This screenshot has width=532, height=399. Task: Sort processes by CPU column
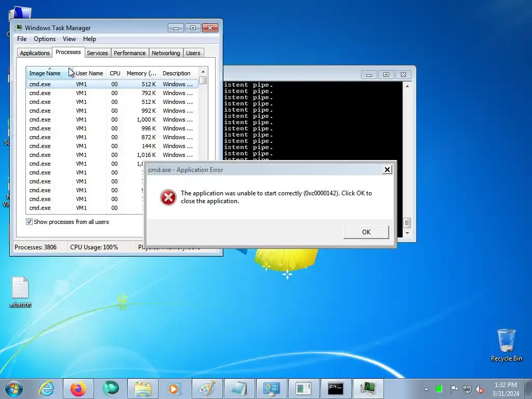115,73
